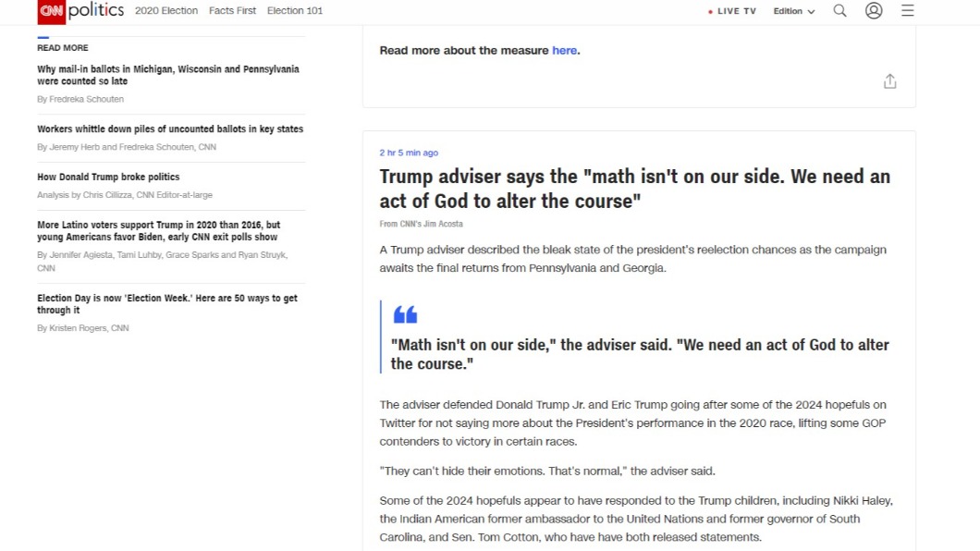Viewport: 980px width, 551px height.
Task: Open 'More Latino voters support Trump' article
Action: pyautogui.click(x=159, y=230)
